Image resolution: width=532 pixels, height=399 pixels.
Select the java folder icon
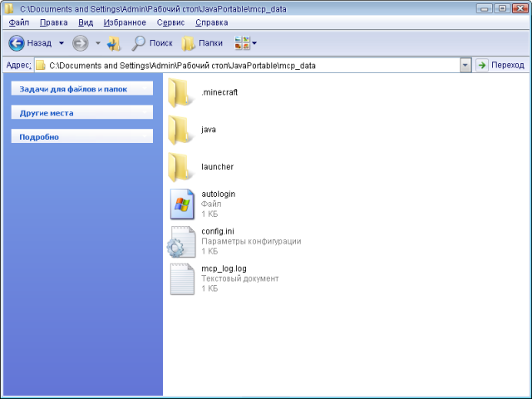pyautogui.click(x=180, y=131)
